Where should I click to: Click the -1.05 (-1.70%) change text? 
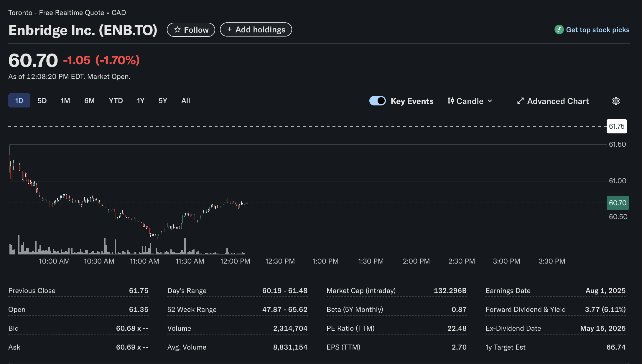coord(101,60)
